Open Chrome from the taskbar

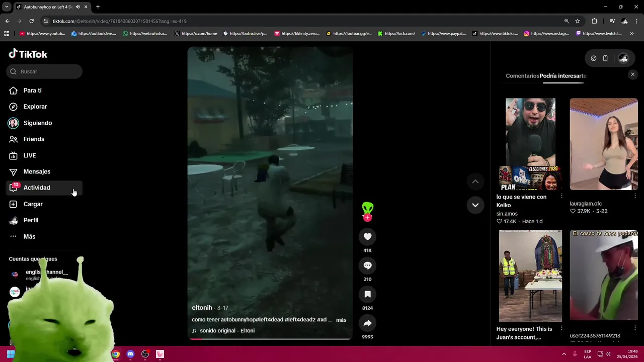116,354
